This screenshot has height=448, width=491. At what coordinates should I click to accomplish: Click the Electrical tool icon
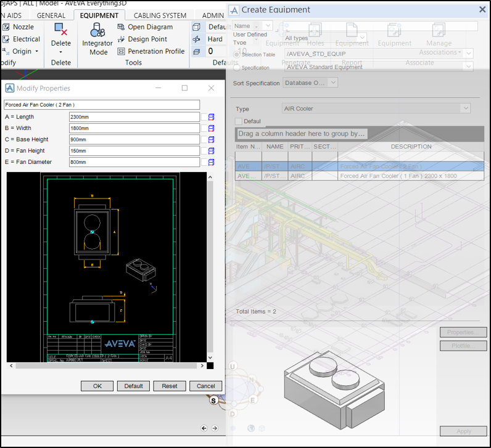tap(6, 39)
